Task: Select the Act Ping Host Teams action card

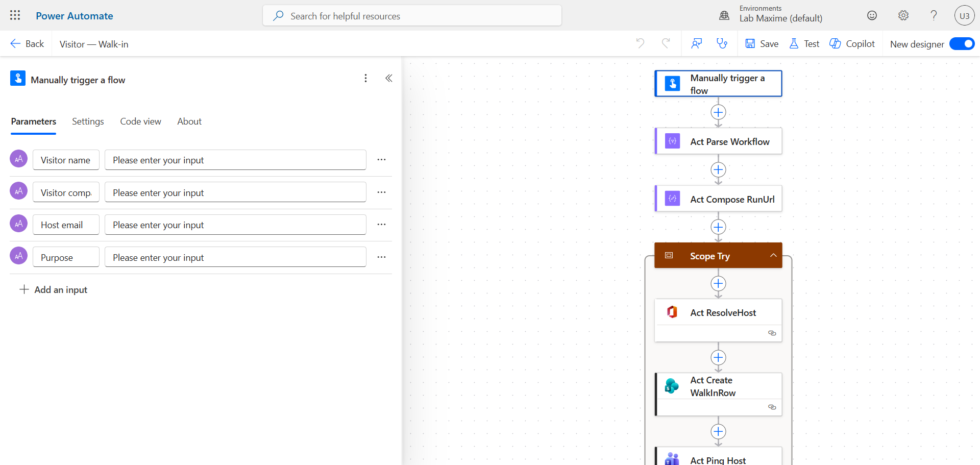Action: [718, 456]
